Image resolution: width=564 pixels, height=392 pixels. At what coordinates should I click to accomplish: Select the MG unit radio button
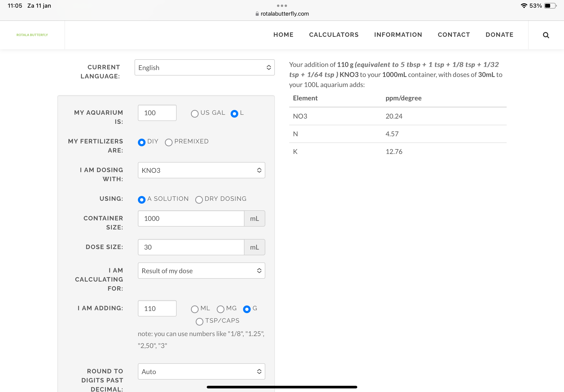click(x=221, y=309)
